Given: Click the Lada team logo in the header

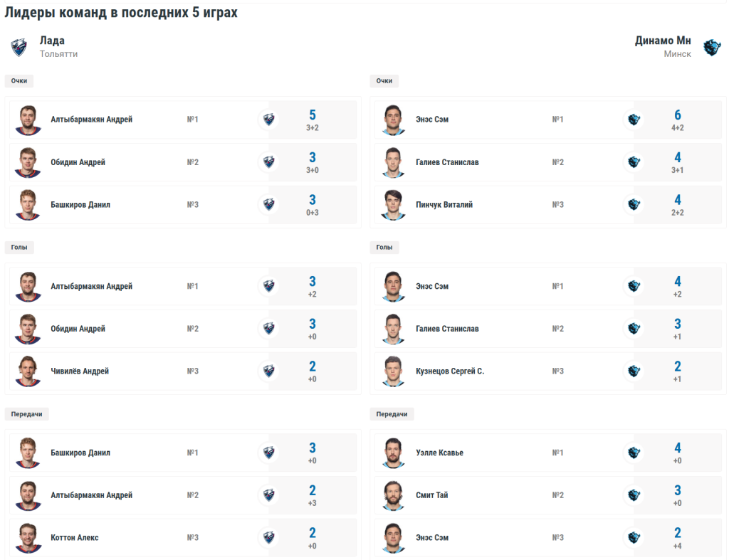Looking at the screenshot, I should [18, 47].
